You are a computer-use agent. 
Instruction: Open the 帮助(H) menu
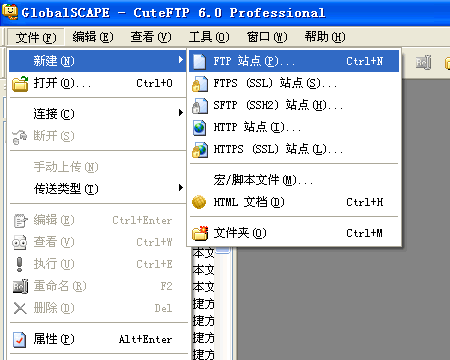pos(325,37)
